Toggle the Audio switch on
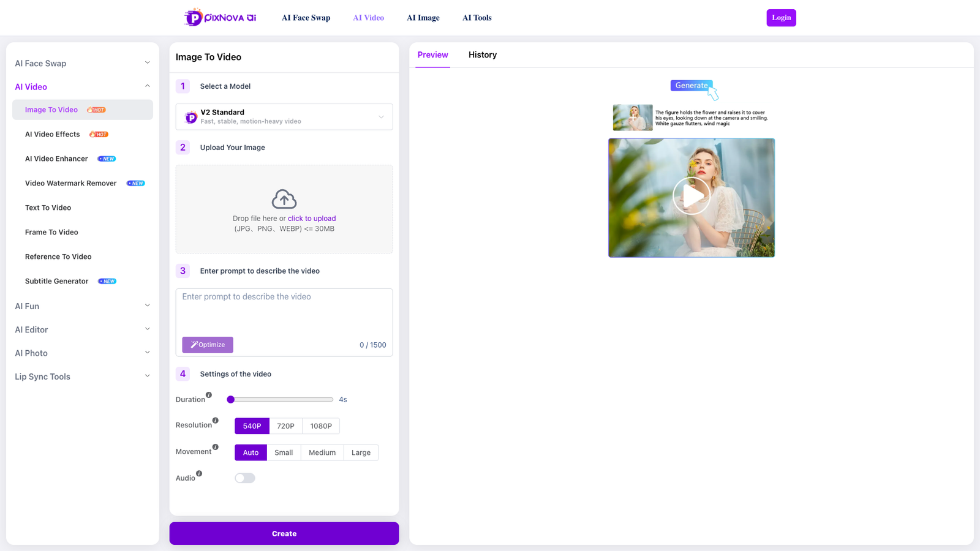This screenshot has height=551, width=980. coord(245,478)
